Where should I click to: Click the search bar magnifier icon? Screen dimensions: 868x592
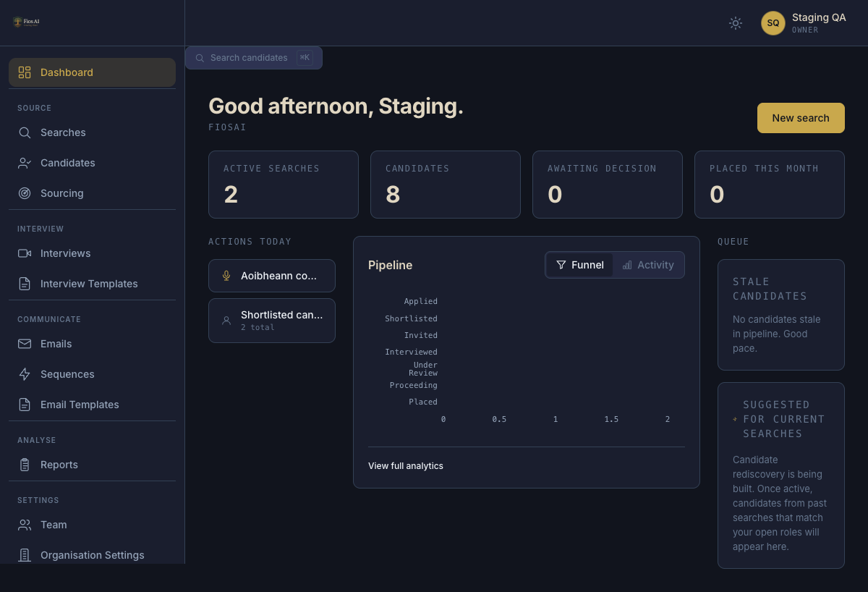(200, 58)
